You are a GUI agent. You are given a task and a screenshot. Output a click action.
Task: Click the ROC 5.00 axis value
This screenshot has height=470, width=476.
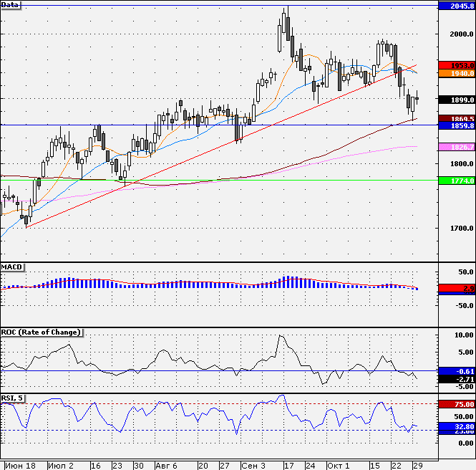pos(466,352)
